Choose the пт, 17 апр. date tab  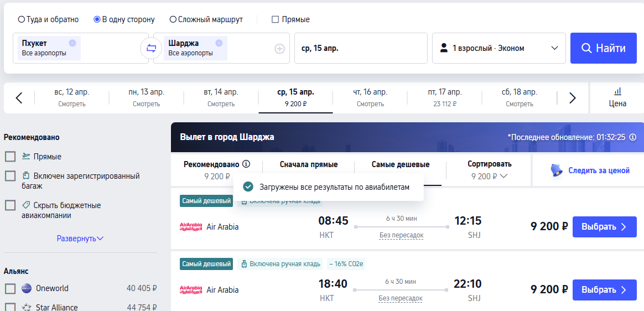[x=444, y=97]
